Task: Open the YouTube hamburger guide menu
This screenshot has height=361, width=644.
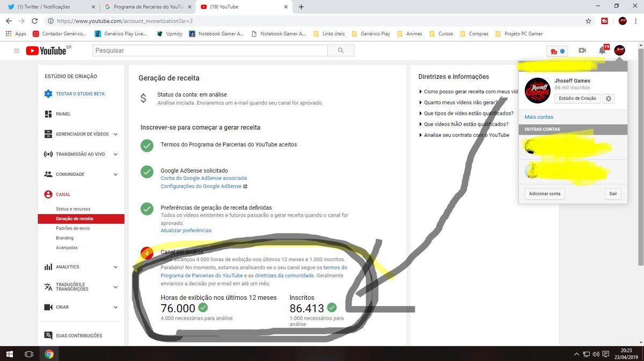Action: point(17,50)
